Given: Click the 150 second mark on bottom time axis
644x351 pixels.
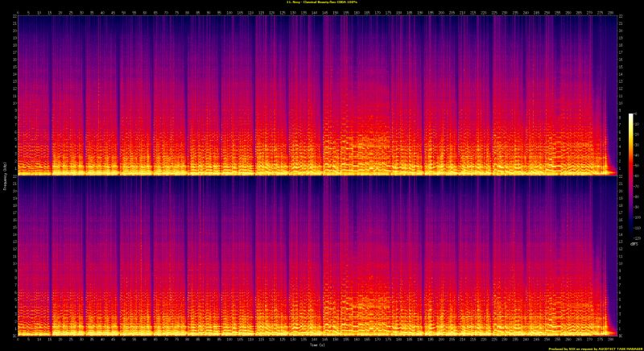Looking at the screenshot, I should 336,339.
